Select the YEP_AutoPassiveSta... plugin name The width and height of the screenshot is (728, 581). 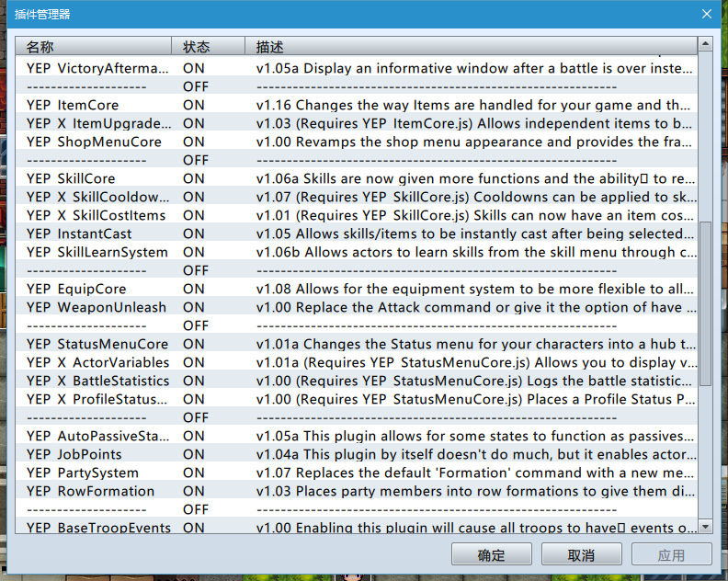[98, 436]
